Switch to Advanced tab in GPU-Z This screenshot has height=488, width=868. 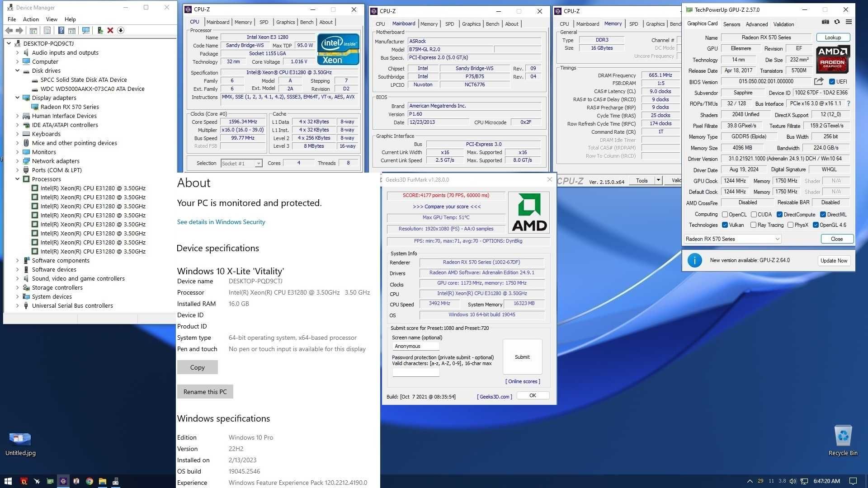(x=757, y=24)
